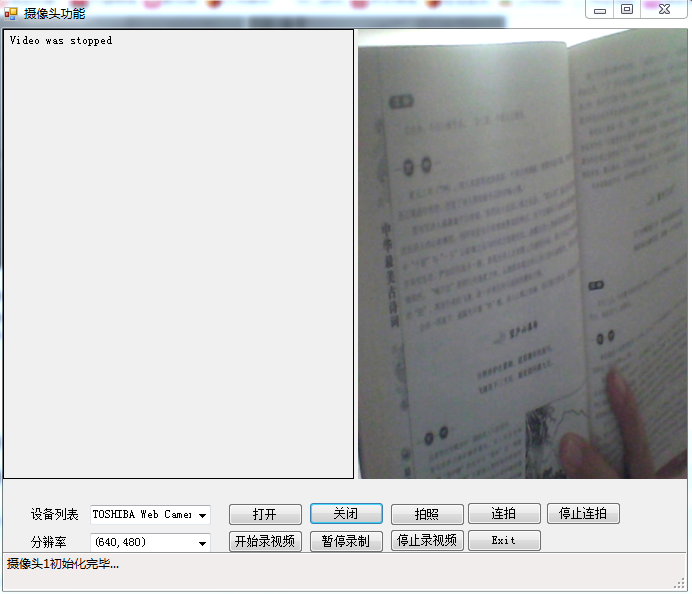This screenshot has width=692, height=594.
Task: Click the 关闭 button to close camera
Action: click(x=346, y=514)
